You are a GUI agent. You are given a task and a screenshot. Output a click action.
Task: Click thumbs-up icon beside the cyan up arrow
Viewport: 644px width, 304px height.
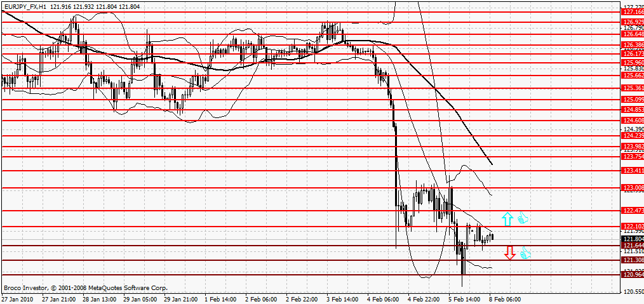(523, 218)
